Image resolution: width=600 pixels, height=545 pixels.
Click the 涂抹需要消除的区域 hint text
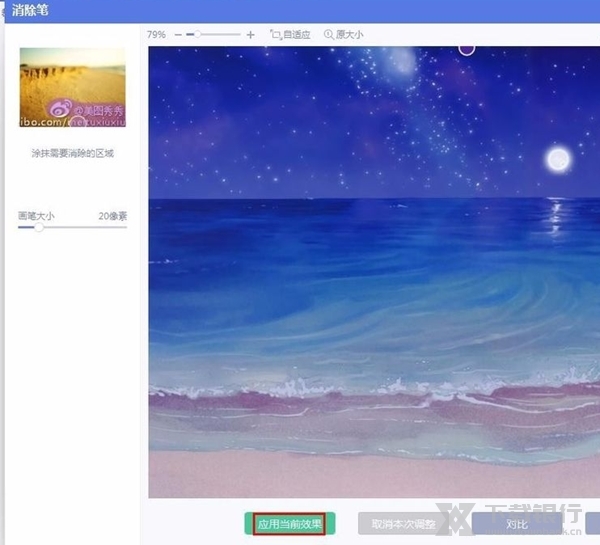(72, 155)
